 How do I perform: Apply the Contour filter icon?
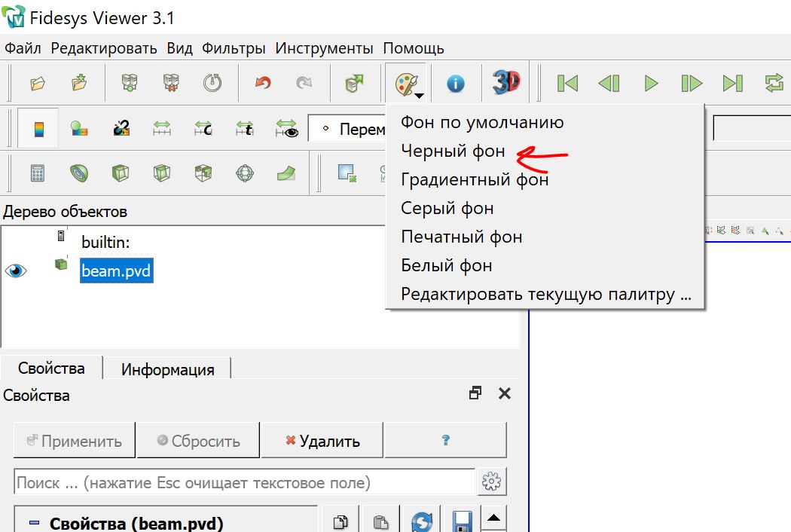pos(79,173)
